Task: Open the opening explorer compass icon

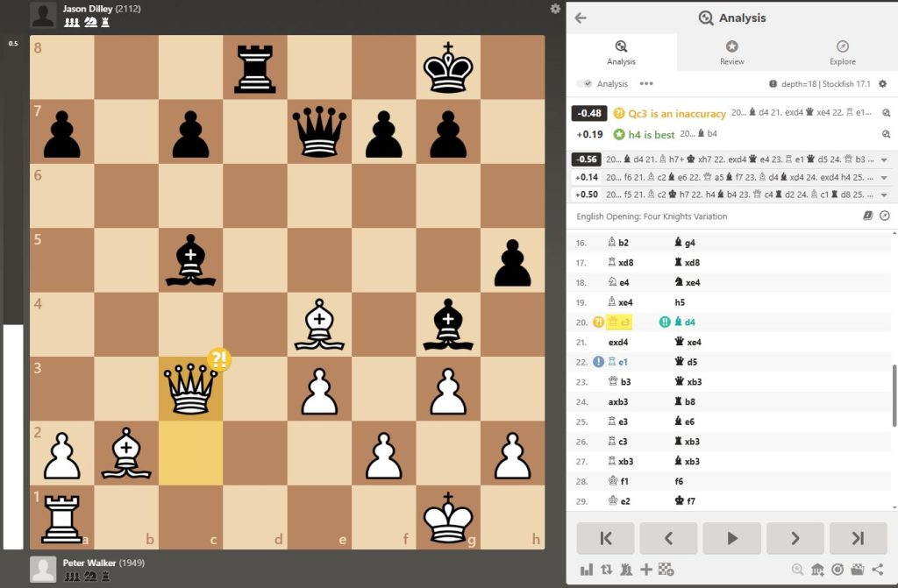Action: pos(884,216)
